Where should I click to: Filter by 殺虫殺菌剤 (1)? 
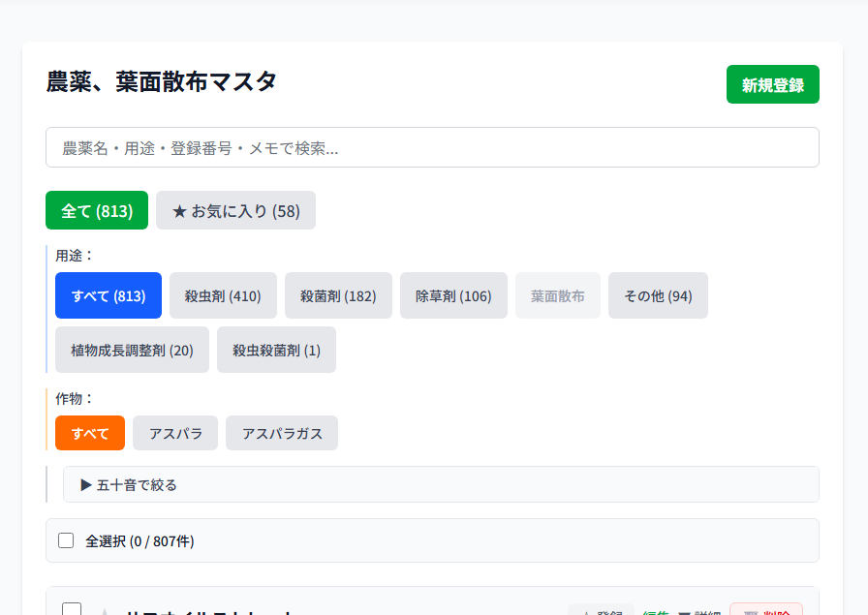coord(276,350)
